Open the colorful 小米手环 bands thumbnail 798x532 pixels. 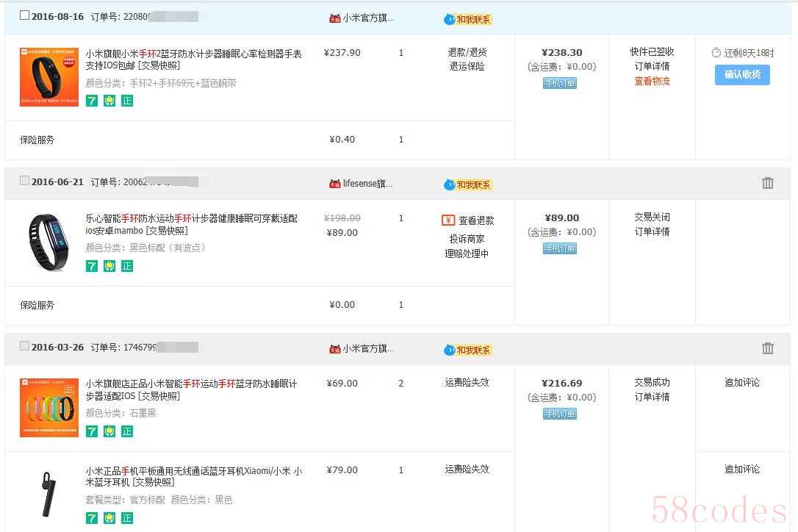[48, 408]
